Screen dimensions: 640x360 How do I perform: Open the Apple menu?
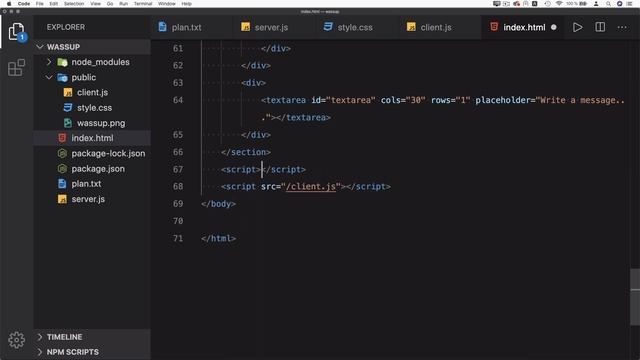pyautogui.click(x=9, y=4)
